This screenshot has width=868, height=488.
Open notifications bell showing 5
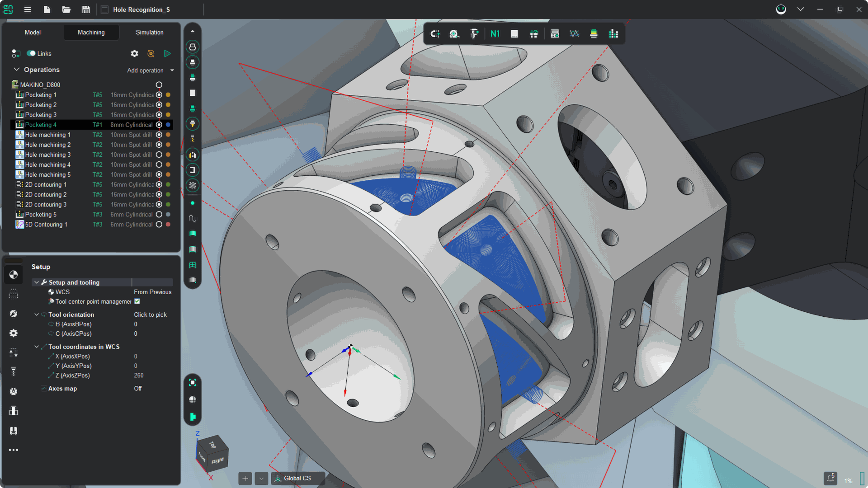click(x=830, y=478)
